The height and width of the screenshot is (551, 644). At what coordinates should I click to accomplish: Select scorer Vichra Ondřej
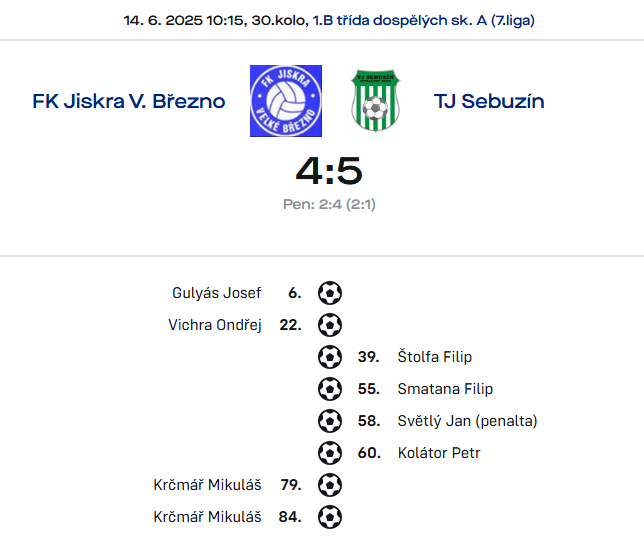click(x=215, y=325)
